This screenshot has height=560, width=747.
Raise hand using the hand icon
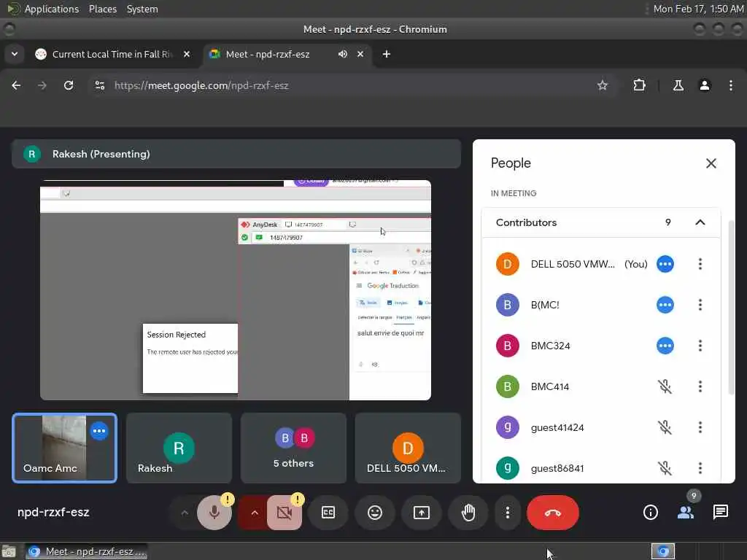tap(468, 513)
